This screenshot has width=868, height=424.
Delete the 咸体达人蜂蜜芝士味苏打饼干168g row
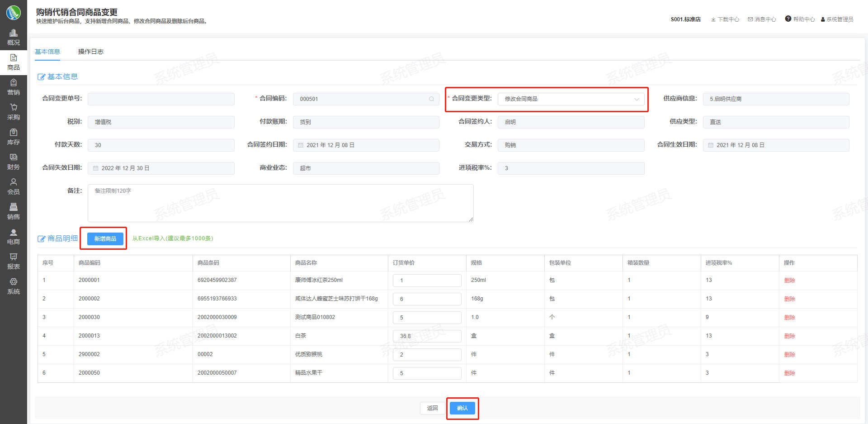pyautogui.click(x=789, y=299)
